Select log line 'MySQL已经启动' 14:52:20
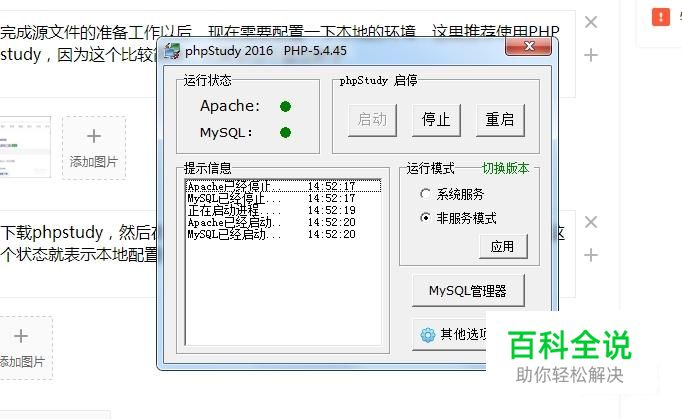Viewport: 682px width, 419px height. click(x=283, y=234)
